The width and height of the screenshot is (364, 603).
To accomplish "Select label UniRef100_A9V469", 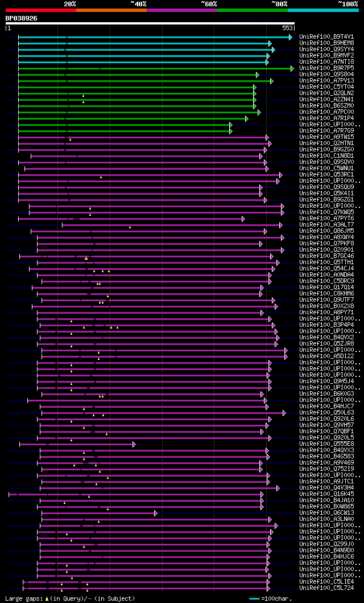I will [x=327, y=462].
